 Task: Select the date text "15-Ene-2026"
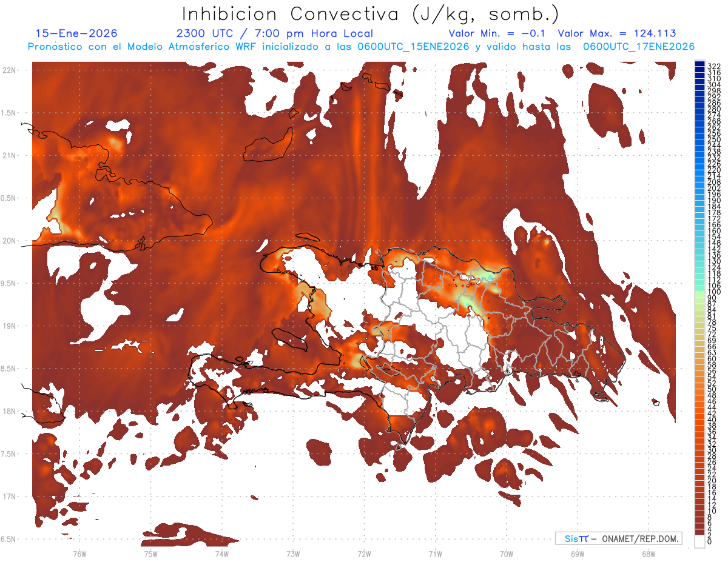76,33
